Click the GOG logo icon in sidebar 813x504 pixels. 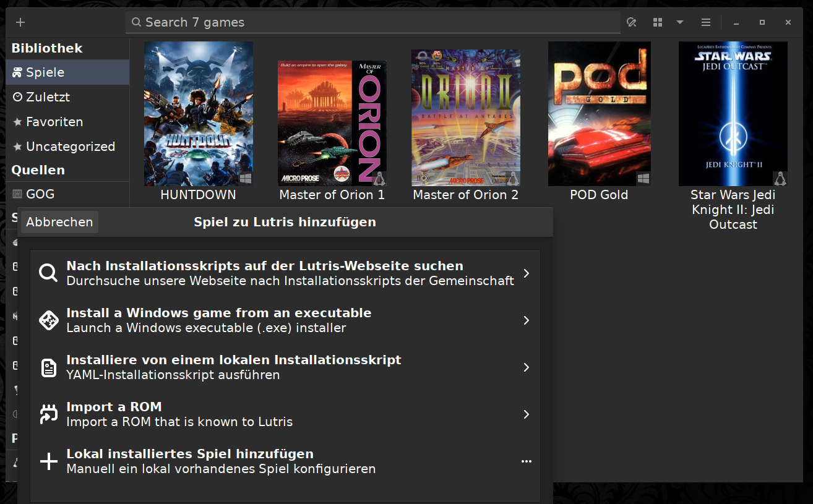click(17, 194)
